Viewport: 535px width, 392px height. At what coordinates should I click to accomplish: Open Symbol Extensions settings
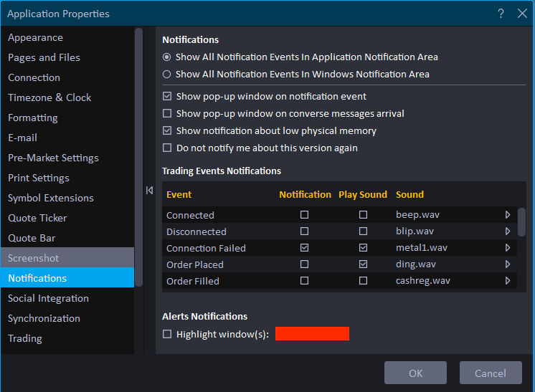(x=67, y=198)
